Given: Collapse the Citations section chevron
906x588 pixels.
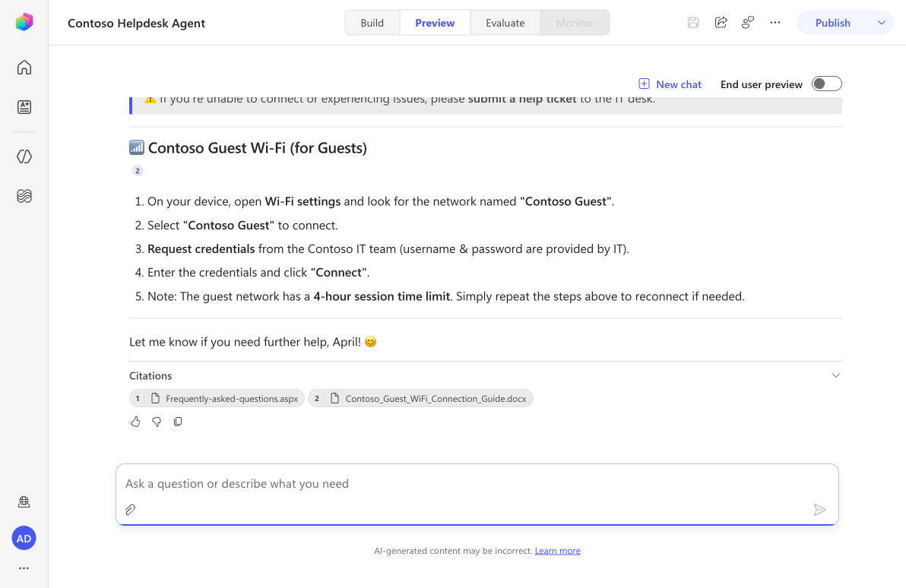Looking at the screenshot, I should 835,375.
